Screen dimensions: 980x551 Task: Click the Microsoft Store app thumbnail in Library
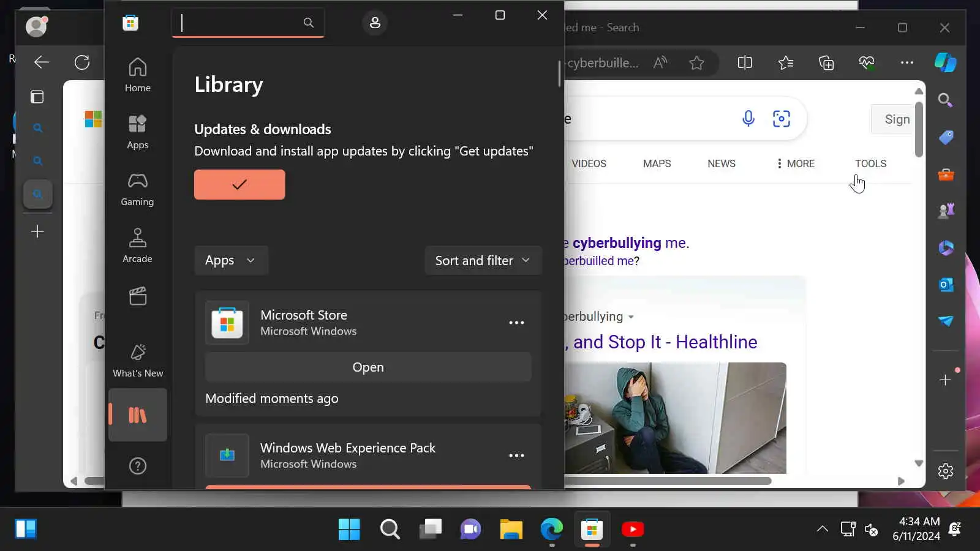click(227, 323)
